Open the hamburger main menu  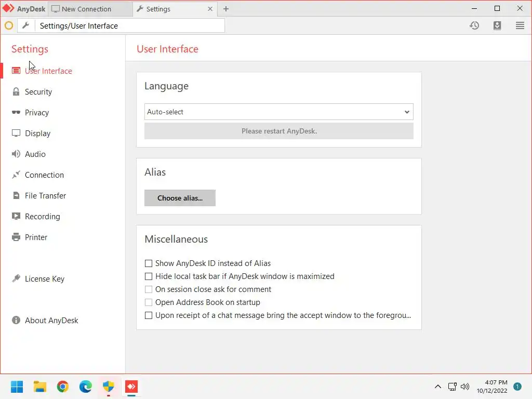click(x=520, y=25)
